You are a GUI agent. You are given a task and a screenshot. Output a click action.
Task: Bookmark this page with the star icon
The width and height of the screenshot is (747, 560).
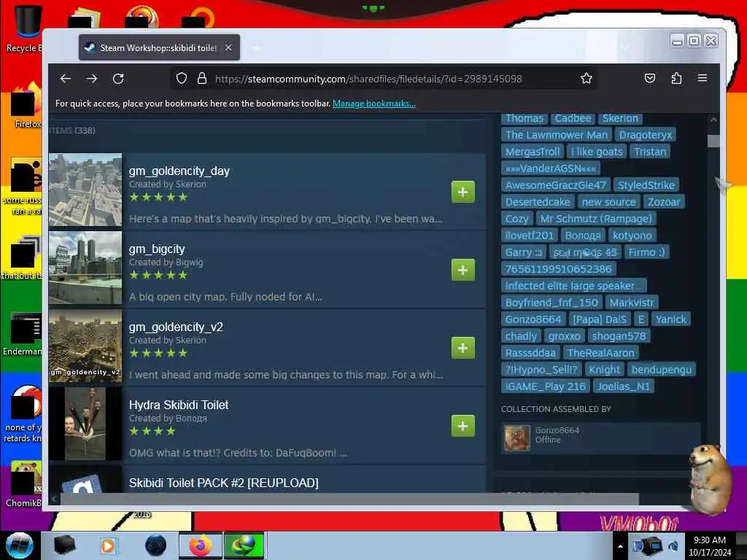tap(587, 79)
